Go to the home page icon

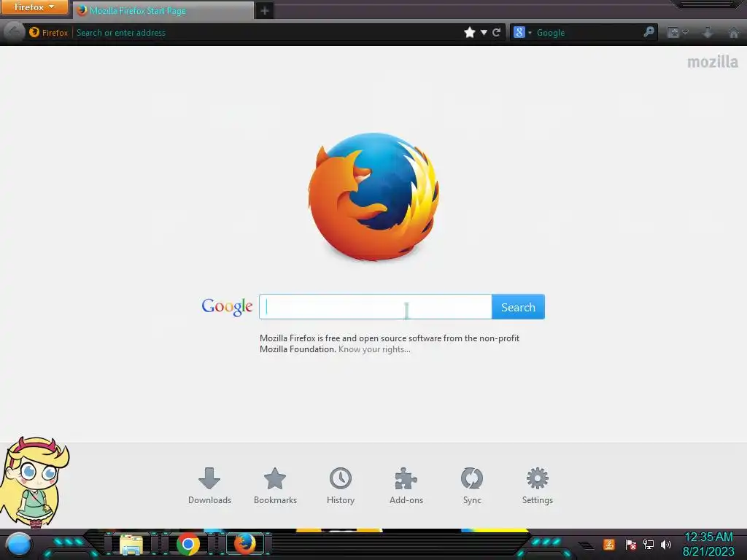coord(734,32)
